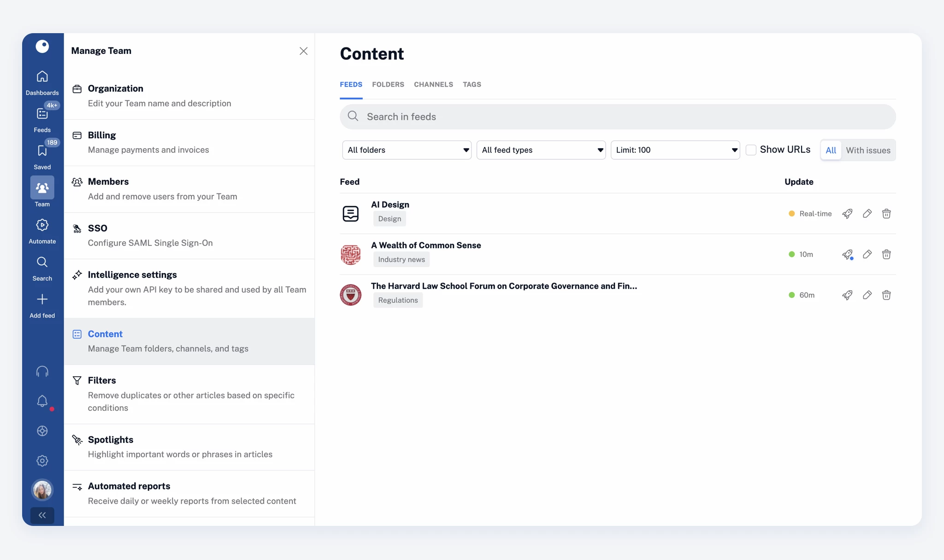The height and width of the screenshot is (560, 944).
Task: Edit A Wealth of Common Sense feed
Action: pos(867,254)
